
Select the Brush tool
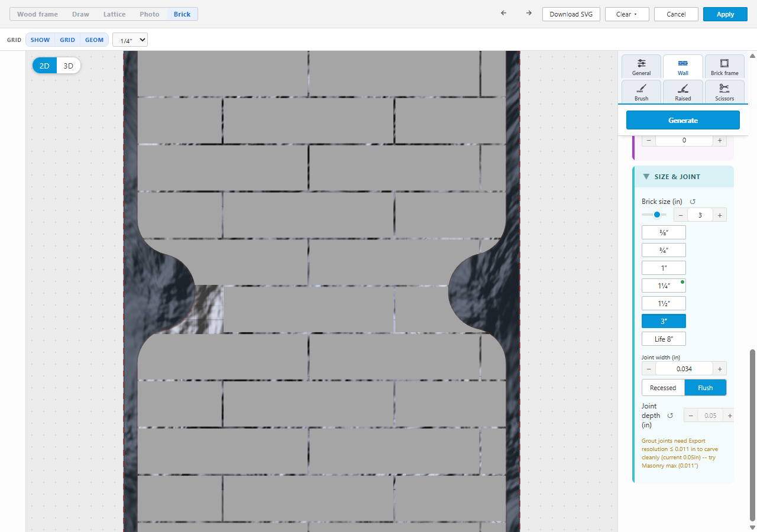pyautogui.click(x=641, y=92)
